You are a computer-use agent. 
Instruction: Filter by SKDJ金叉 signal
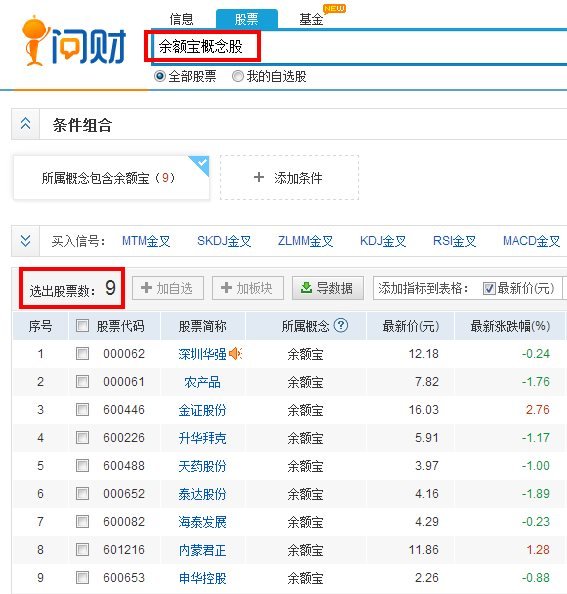click(224, 241)
